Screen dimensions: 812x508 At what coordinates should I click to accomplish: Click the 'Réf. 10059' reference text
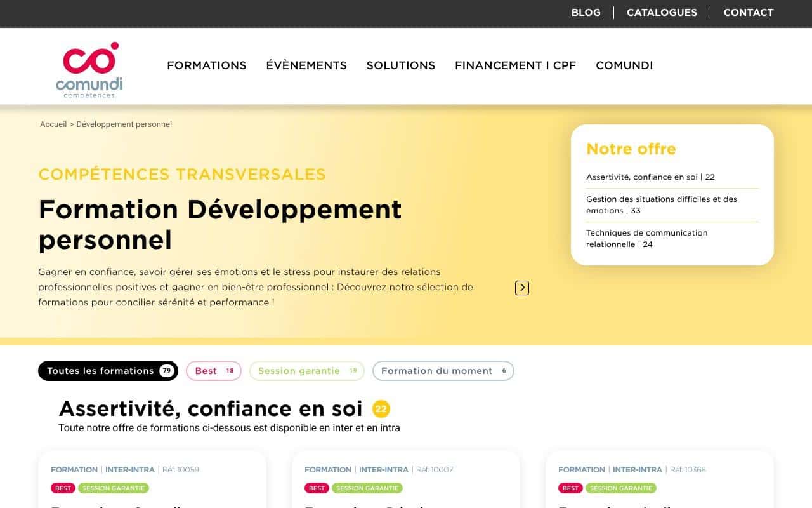181,470
